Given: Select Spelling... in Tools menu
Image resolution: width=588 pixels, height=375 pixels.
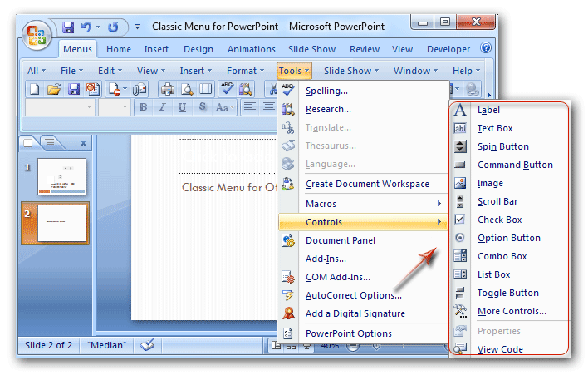Looking at the screenshot, I should [363, 91].
